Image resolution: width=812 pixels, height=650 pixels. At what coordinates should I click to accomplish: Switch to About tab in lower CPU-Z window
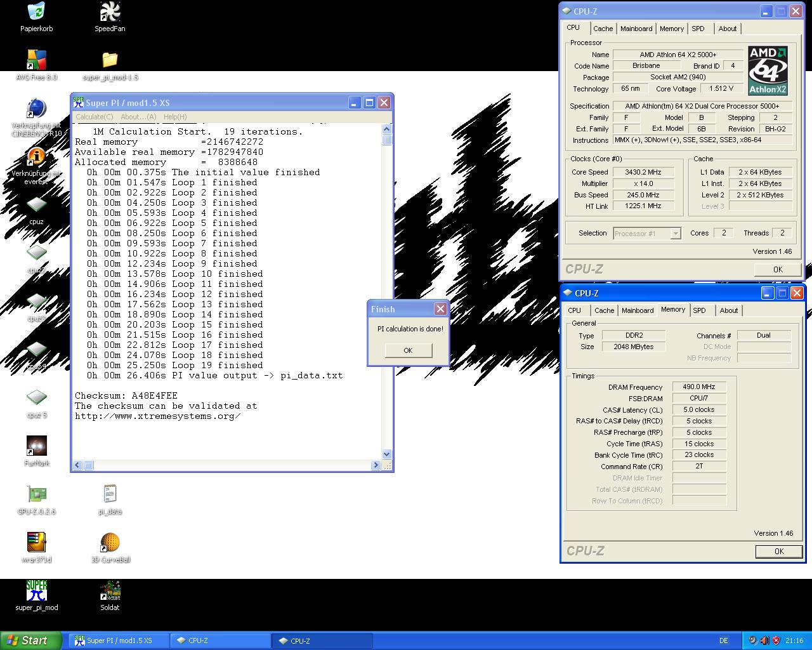pos(729,310)
